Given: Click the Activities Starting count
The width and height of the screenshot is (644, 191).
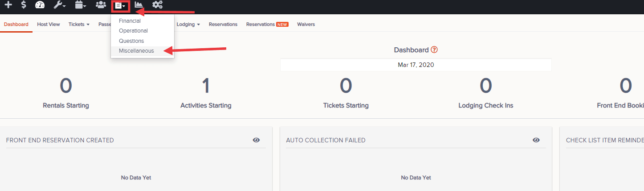Looking at the screenshot, I should pos(206,86).
